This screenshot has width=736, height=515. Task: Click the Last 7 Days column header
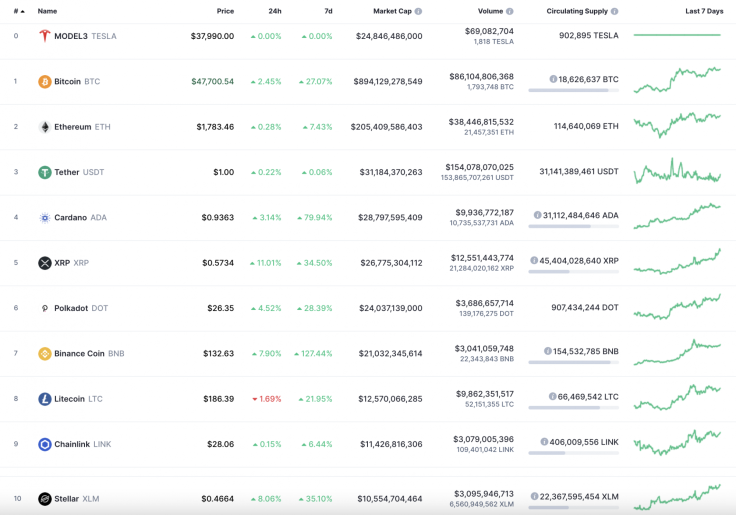tap(704, 11)
